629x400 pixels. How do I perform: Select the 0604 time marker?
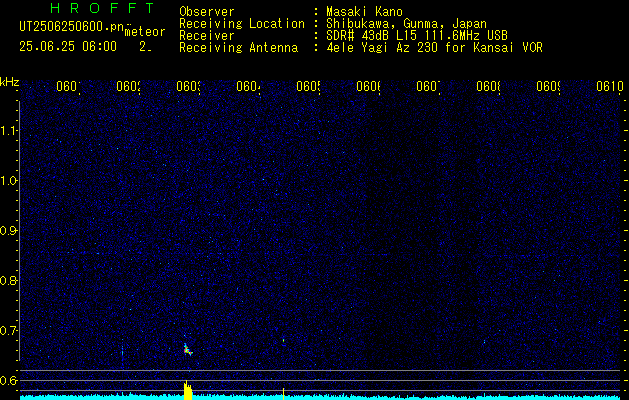pyautogui.click(x=248, y=87)
